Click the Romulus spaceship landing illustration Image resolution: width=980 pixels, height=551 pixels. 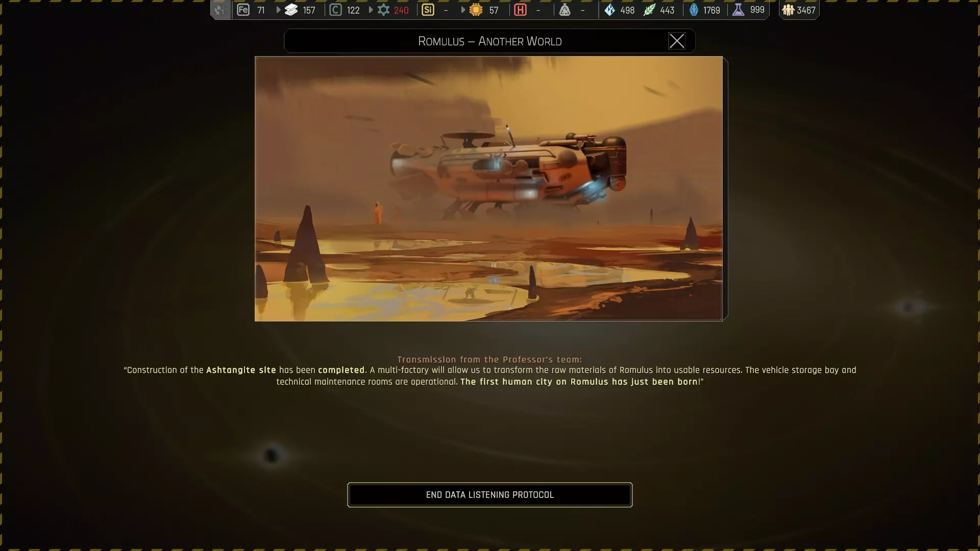488,188
